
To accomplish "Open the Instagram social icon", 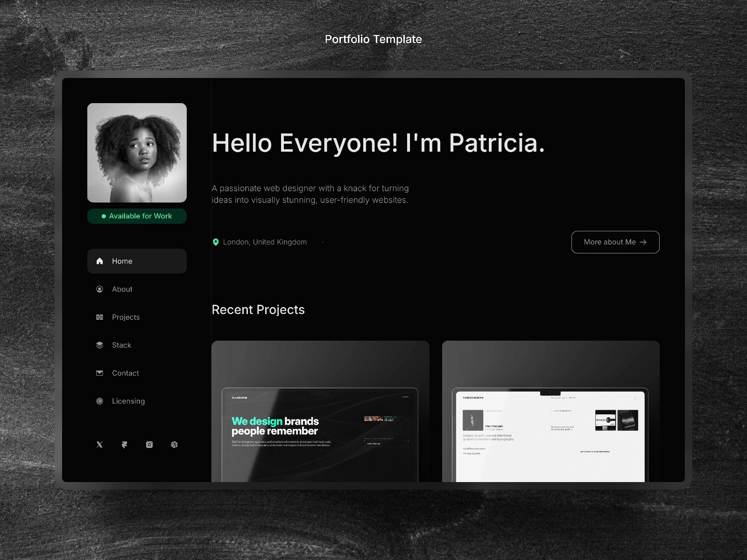I will [149, 445].
